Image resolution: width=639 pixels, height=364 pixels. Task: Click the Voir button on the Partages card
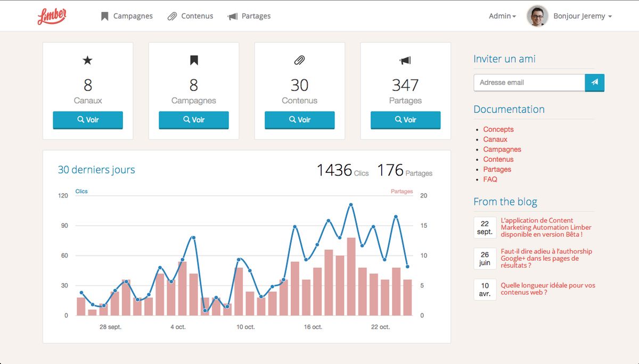click(x=405, y=120)
